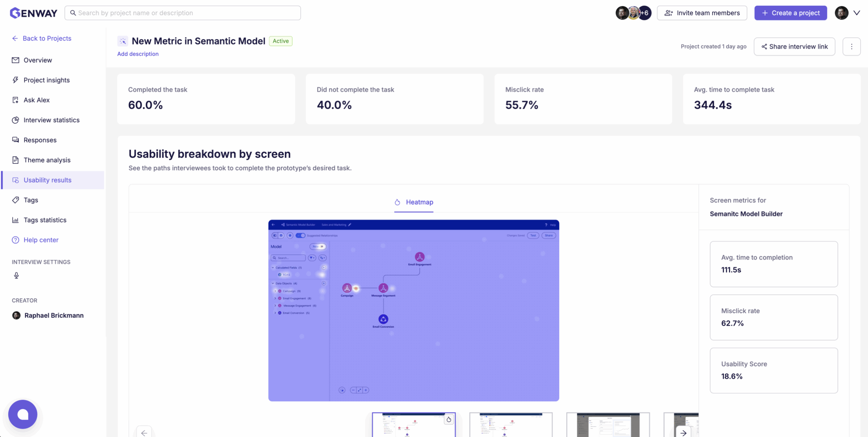This screenshot has width=868, height=437.
Task: Click the Genway logo
Action: click(x=33, y=13)
